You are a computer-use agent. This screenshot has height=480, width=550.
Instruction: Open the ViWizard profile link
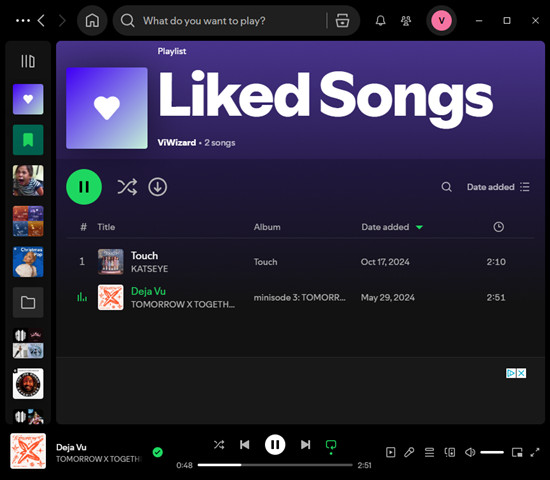tap(176, 142)
